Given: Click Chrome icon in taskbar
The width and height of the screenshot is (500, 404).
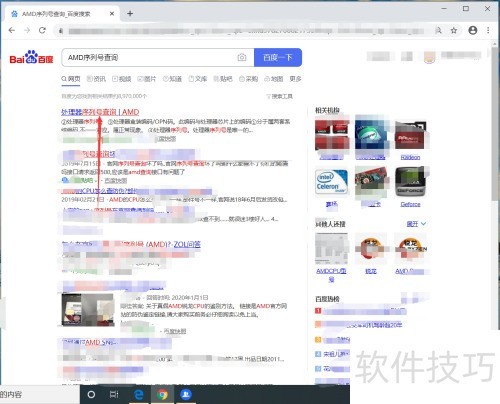Looking at the screenshot, I should click(162, 395).
